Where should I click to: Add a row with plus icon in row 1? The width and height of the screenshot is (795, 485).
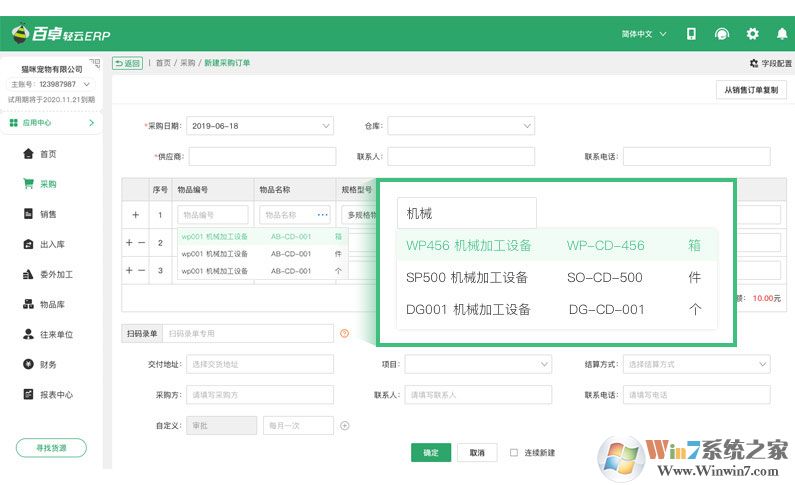(135, 215)
